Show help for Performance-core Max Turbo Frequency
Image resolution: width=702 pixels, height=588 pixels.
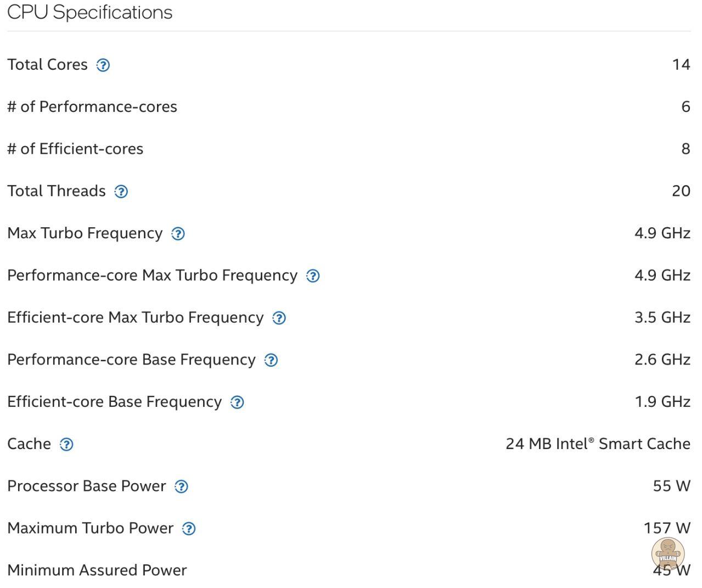click(x=313, y=276)
